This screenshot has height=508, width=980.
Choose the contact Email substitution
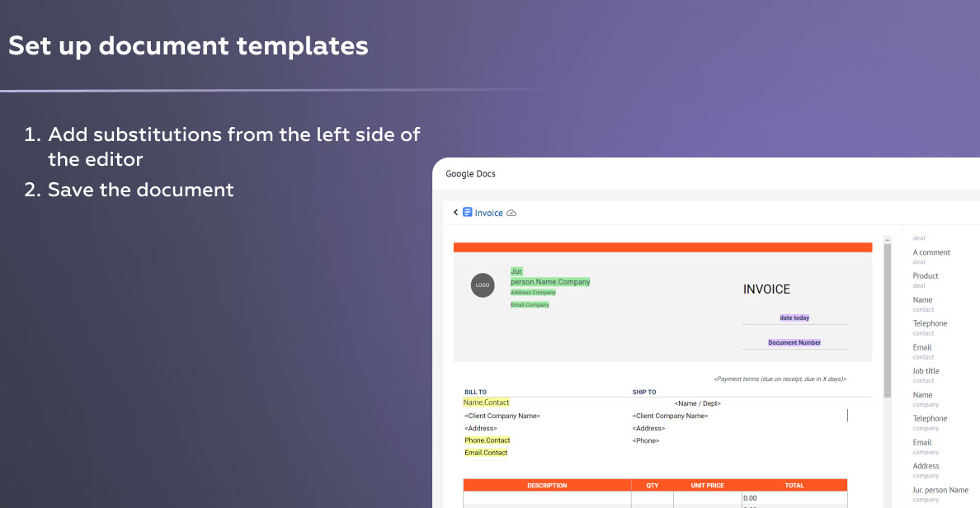pyautogui.click(x=922, y=348)
